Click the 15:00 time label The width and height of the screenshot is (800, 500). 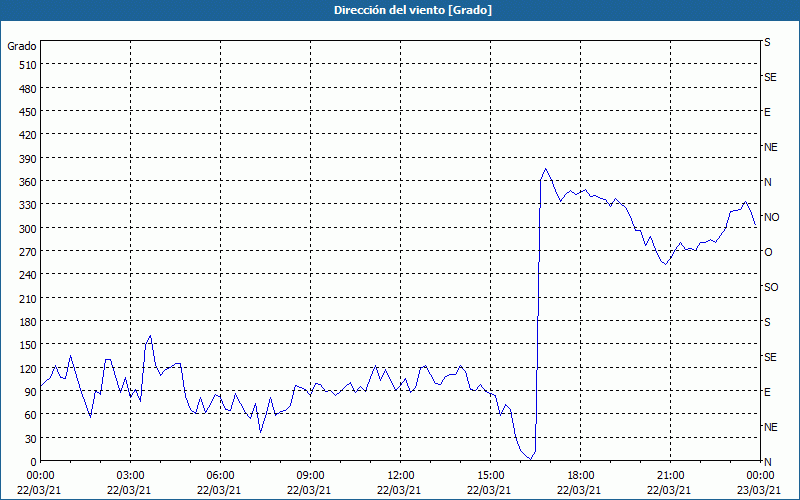coord(490,476)
